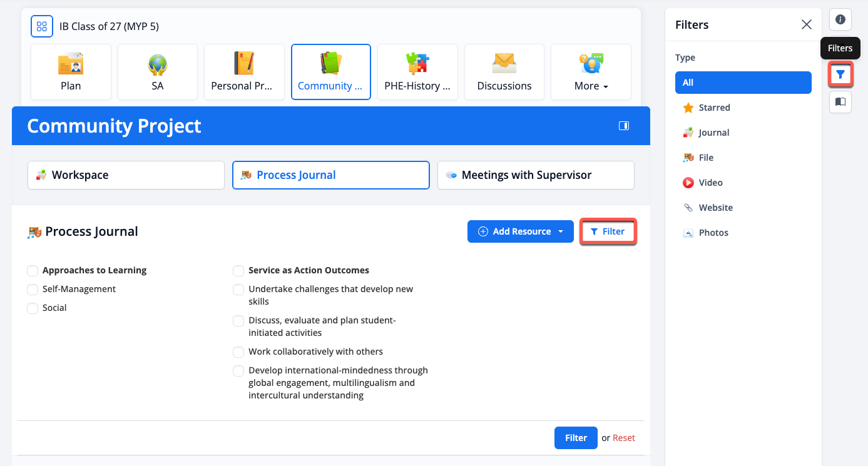Click the funnel Filters icon in sidebar
Screen dimensions: 868x466
pyautogui.click(x=840, y=74)
